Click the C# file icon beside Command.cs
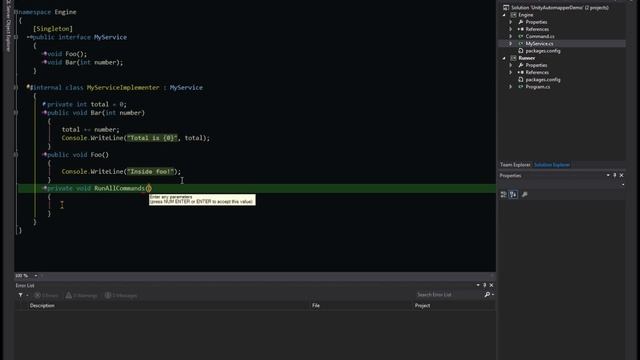The width and height of the screenshot is (640, 360). pyautogui.click(x=521, y=36)
